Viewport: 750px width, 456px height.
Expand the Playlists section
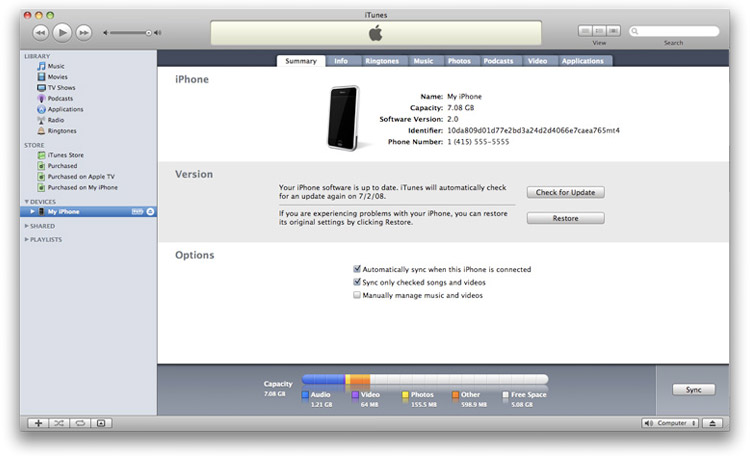click(27, 239)
